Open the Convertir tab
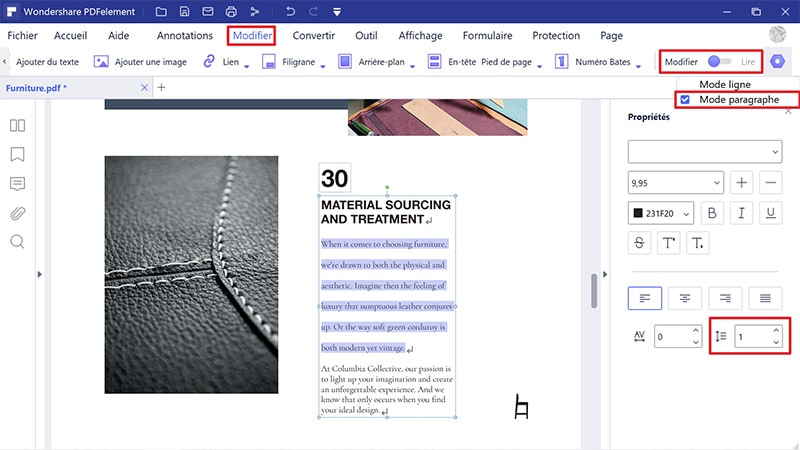This screenshot has height=450, width=800. (313, 35)
